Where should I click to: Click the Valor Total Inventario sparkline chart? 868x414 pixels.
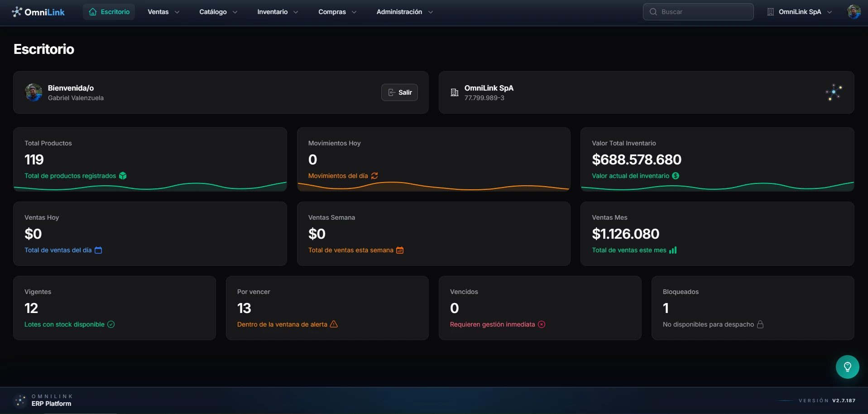coord(717,186)
